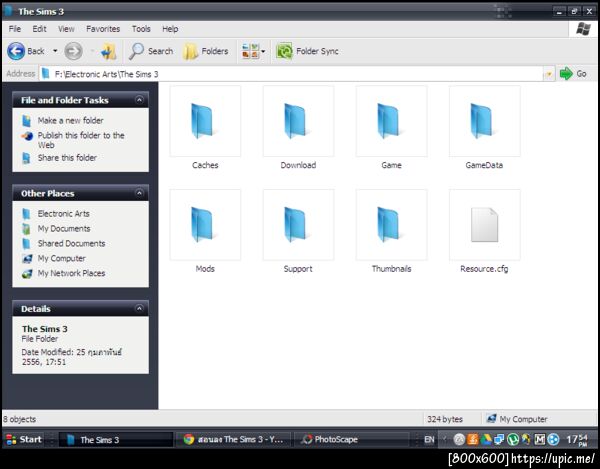Click the Start button
600x469 pixels.
[24, 439]
